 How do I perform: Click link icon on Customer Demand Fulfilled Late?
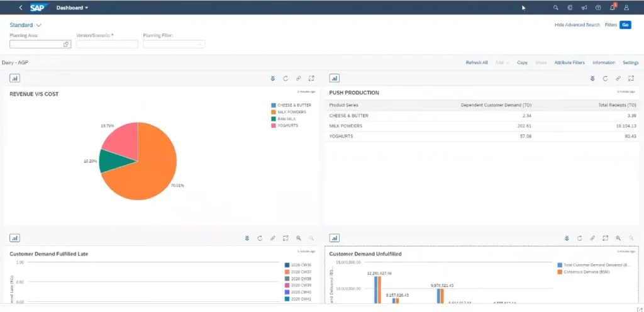(273, 238)
